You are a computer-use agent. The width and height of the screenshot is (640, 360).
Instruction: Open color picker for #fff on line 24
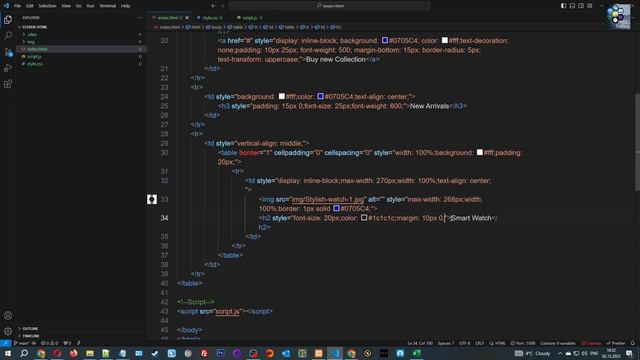click(x=282, y=96)
